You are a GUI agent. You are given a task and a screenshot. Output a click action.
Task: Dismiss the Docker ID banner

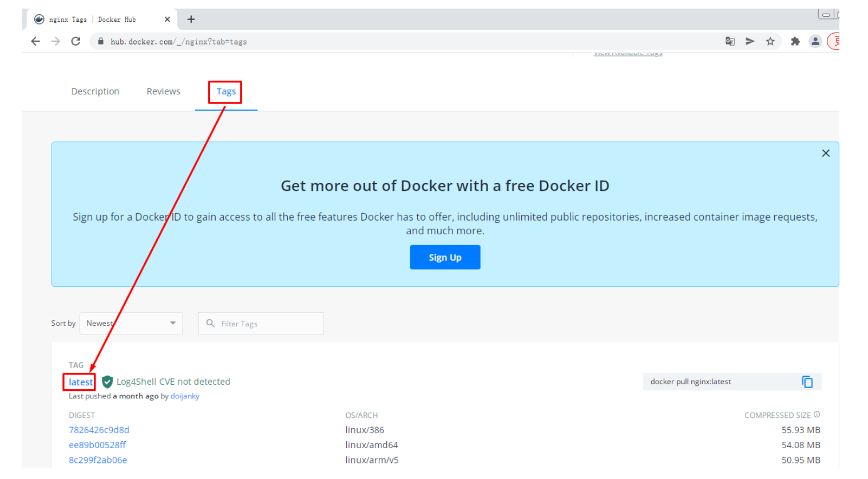826,153
